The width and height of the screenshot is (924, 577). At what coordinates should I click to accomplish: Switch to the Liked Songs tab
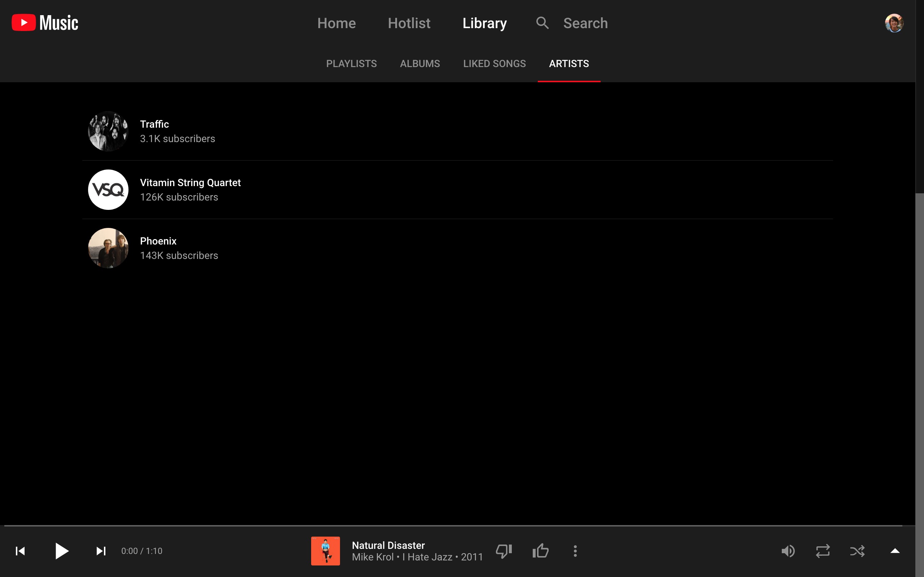tap(494, 64)
